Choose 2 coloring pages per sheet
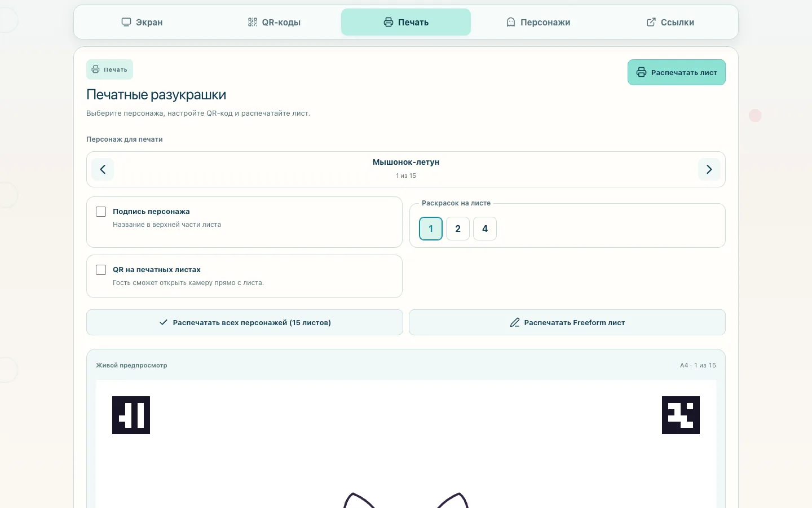The width and height of the screenshot is (812, 508). pyautogui.click(x=458, y=229)
